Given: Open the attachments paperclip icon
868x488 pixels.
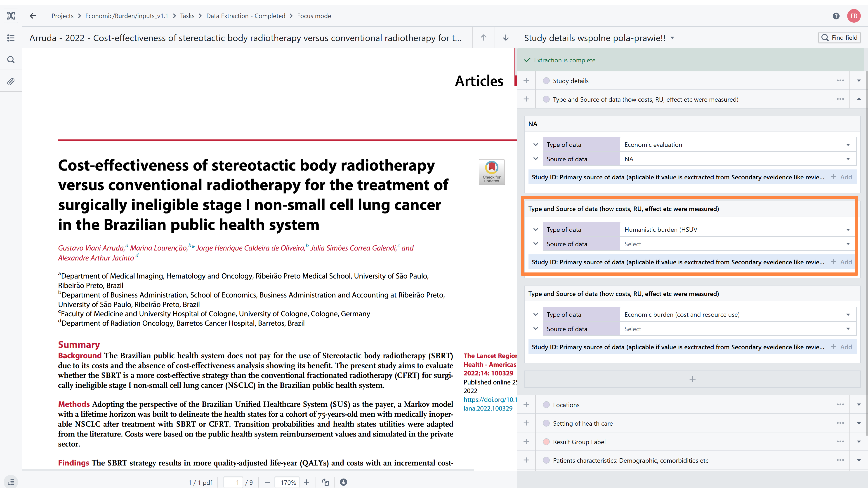Looking at the screenshot, I should (x=11, y=82).
